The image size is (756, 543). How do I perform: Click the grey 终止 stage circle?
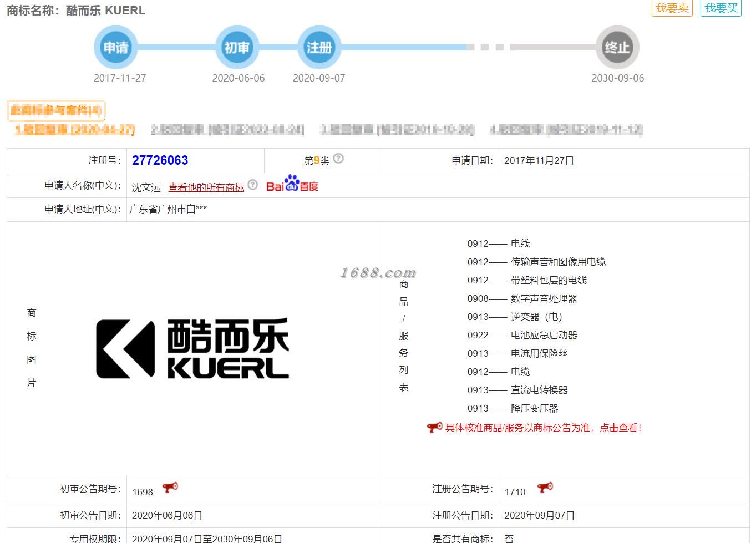coord(617,47)
